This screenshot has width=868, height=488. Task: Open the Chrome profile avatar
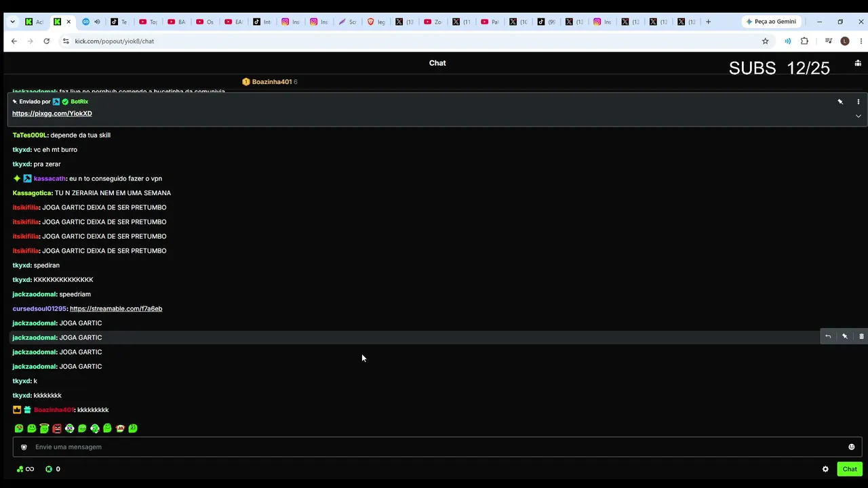845,41
